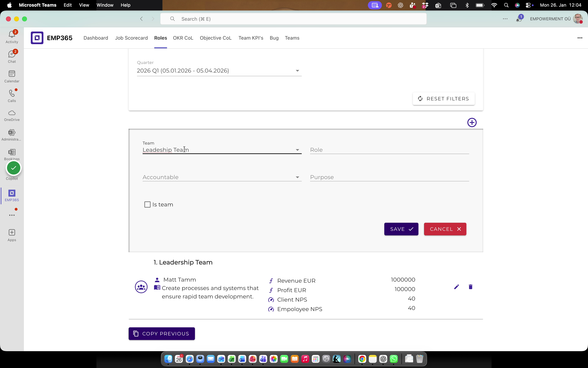This screenshot has width=588, height=368.
Task: Open the EMPOWERMENT OÜ profile avatar
Action: point(578,19)
